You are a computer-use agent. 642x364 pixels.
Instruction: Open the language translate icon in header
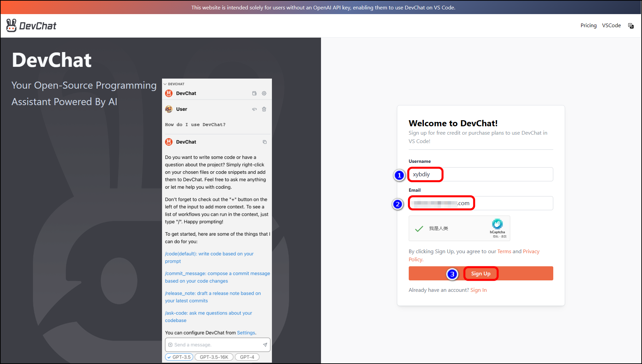click(x=631, y=26)
